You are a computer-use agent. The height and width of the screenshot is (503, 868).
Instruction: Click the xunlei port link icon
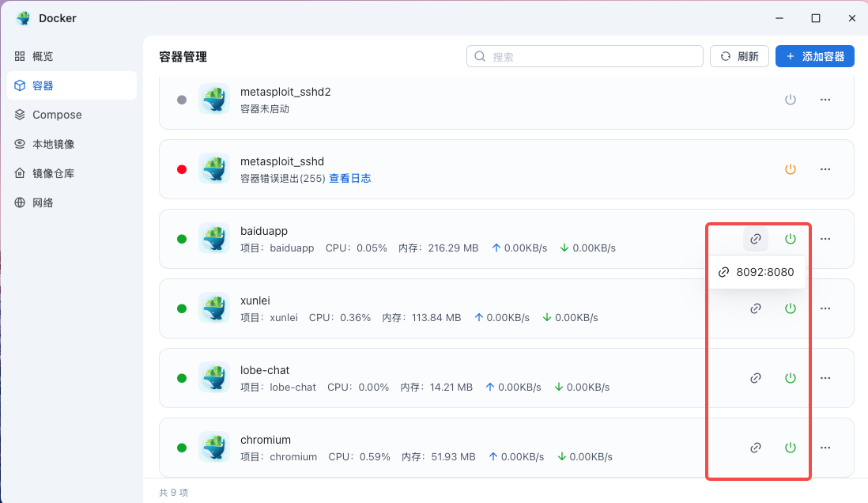[756, 308]
